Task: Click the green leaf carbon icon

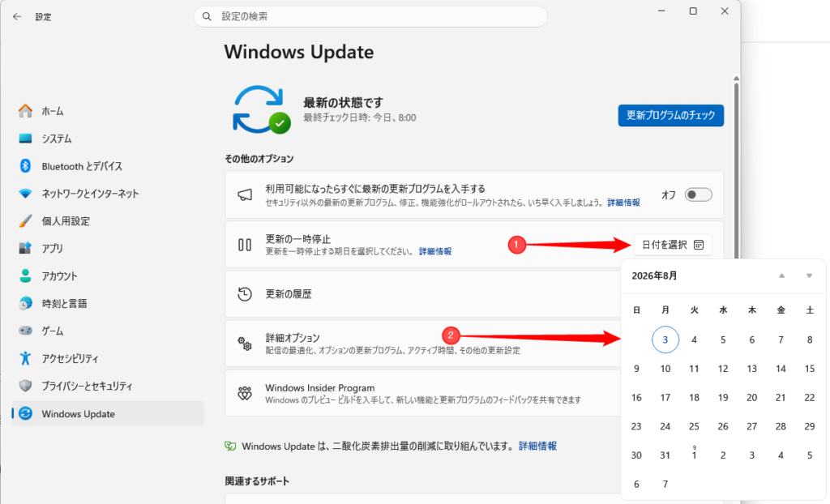Action: (230, 446)
